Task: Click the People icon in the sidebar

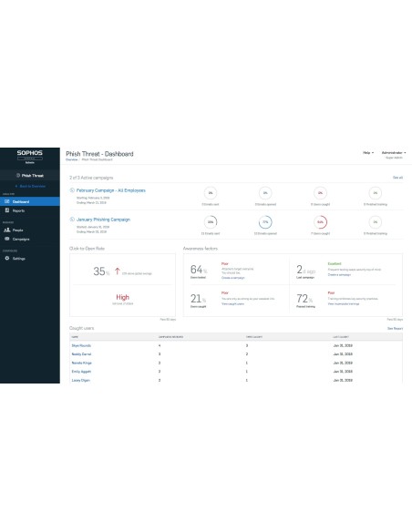Action: pos(6,230)
